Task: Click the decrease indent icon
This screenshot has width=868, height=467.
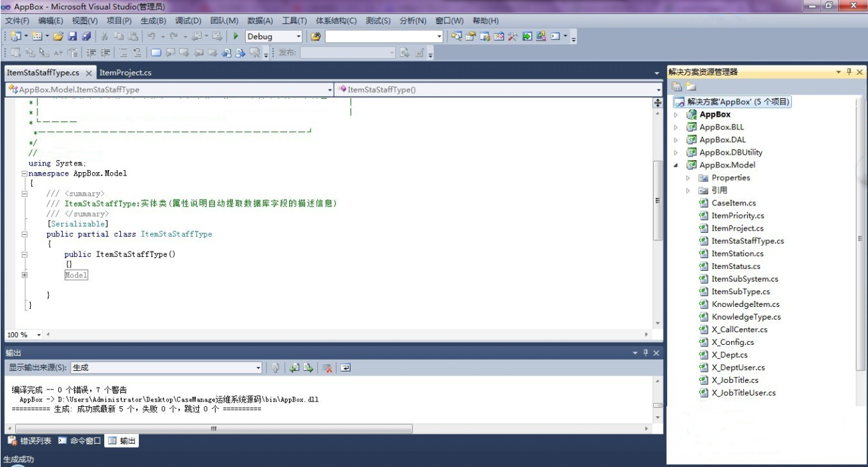Action: pyautogui.click(x=90, y=53)
